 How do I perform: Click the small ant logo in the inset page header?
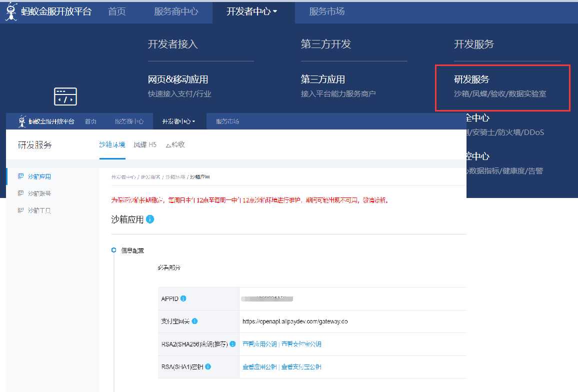(x=22, y=121)
